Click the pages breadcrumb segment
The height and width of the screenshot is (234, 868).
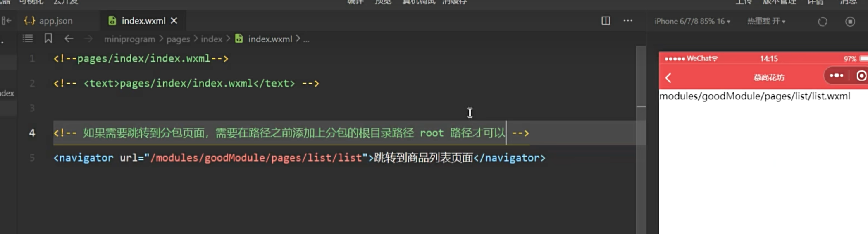tap(178, 39)
